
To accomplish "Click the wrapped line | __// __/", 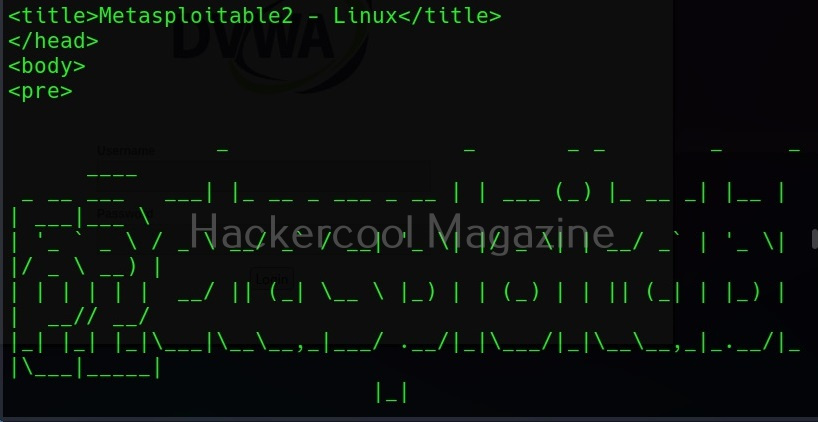I will point(80,318).
